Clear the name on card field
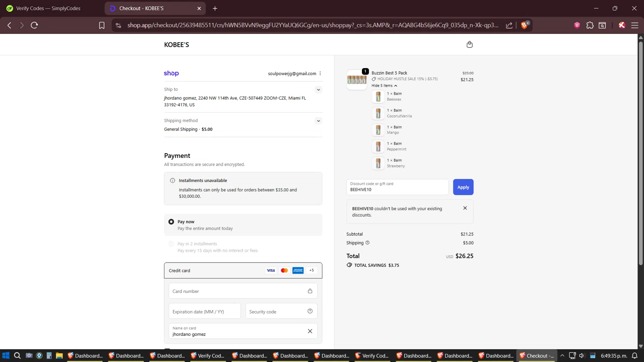 coord(310,331)
